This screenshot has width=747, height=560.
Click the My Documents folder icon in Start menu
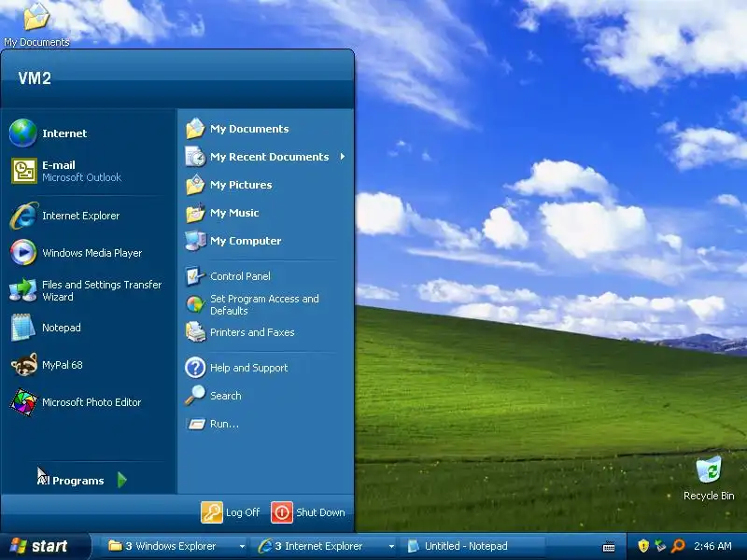coord(195,129)
